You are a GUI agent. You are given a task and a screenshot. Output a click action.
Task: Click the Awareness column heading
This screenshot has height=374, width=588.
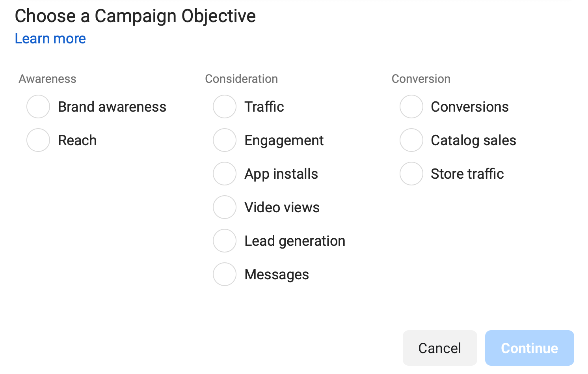48,79
